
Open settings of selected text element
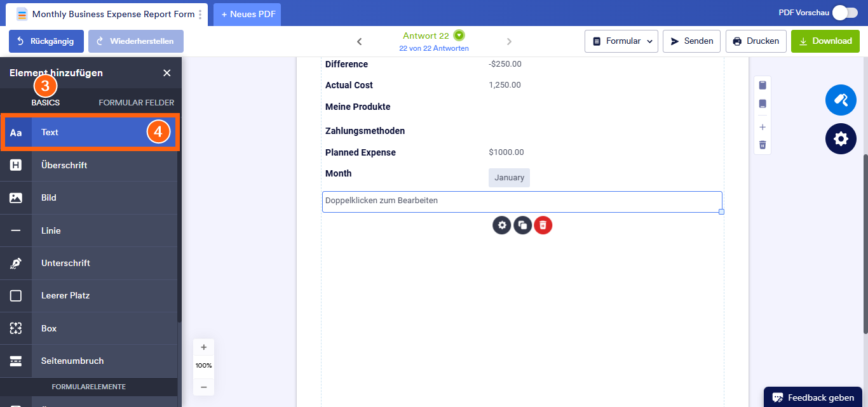pos(502,225)
